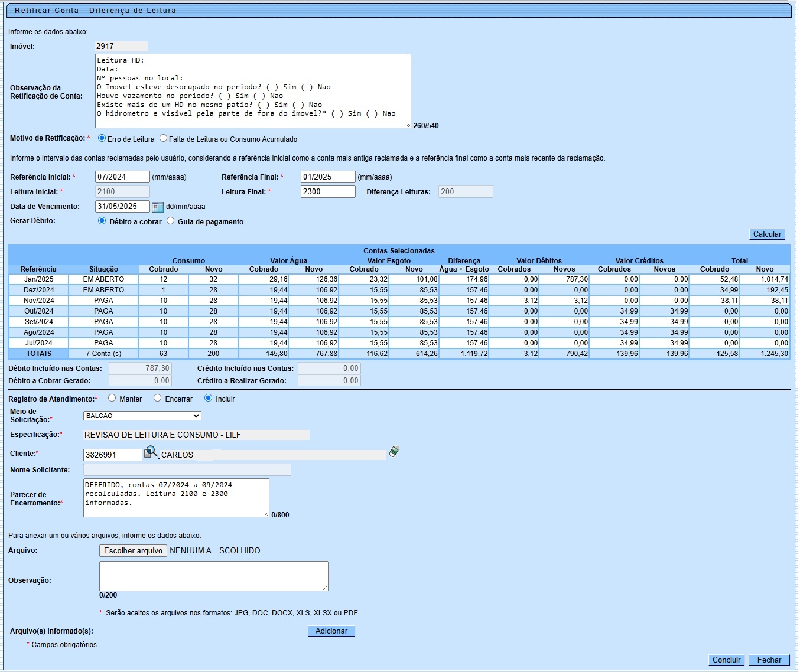
Task: Set Registro de Atendimento to Manter
Action: pos(112,398)
